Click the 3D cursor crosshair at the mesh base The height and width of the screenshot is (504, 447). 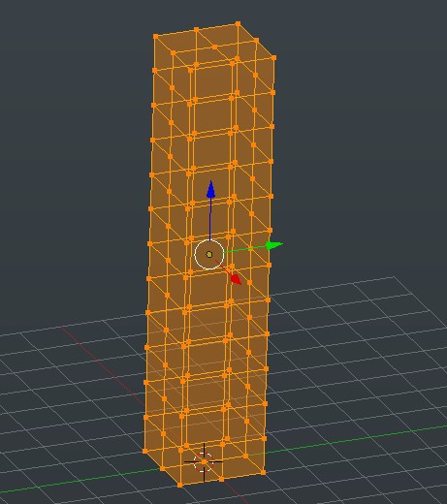204,462
